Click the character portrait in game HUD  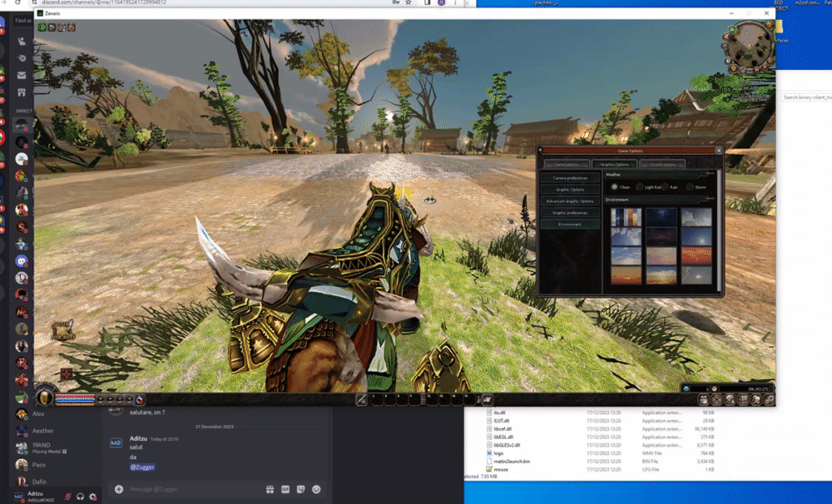[45, 397]
